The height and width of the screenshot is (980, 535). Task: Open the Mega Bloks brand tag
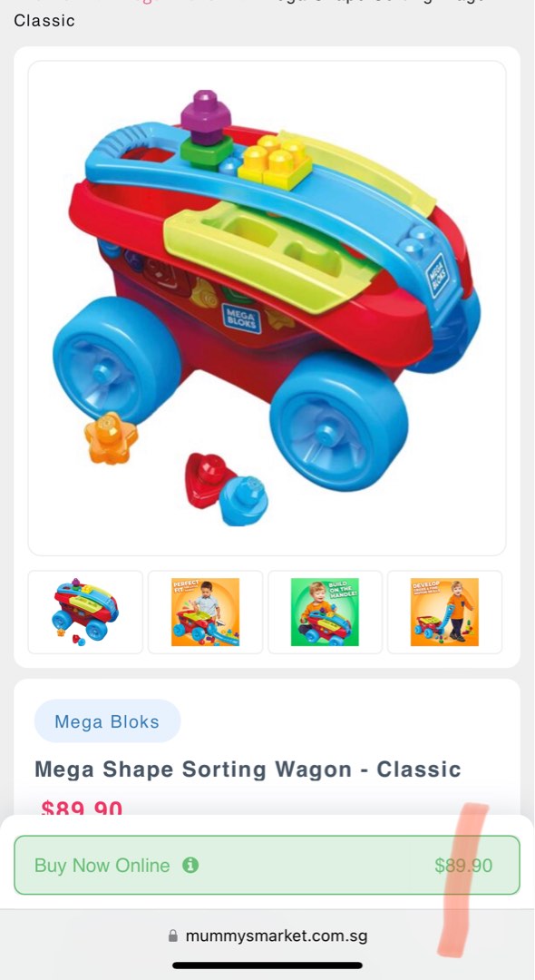tap(107, 721)
